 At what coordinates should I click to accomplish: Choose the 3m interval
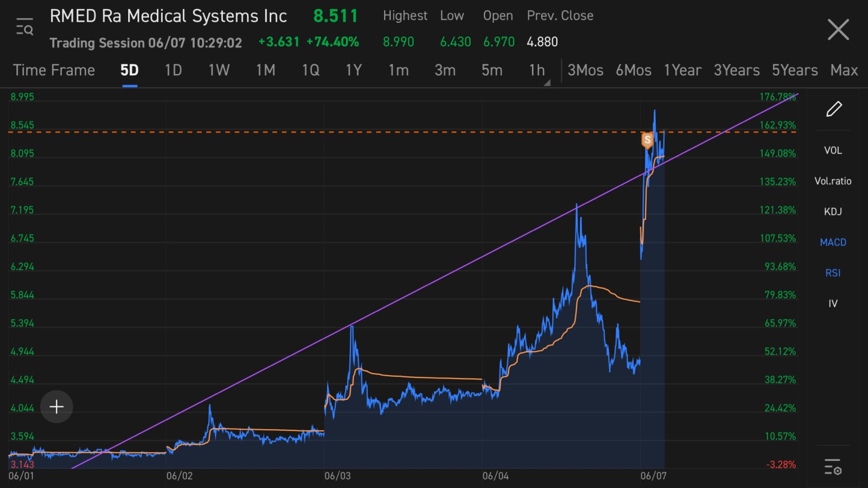point(445,70)
